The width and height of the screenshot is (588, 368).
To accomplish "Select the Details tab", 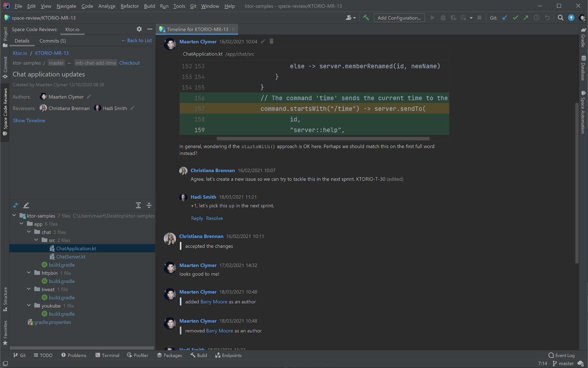I will tap(22, 41).
